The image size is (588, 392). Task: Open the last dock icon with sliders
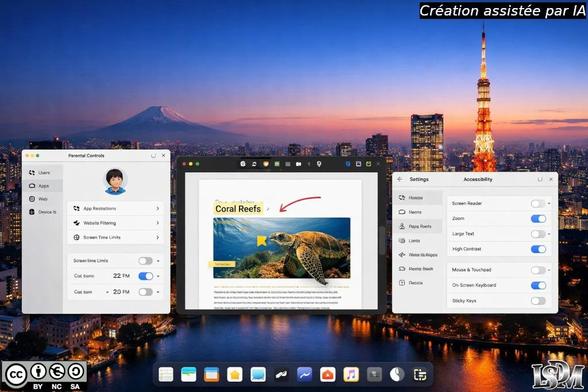click(x=420, y=374)
